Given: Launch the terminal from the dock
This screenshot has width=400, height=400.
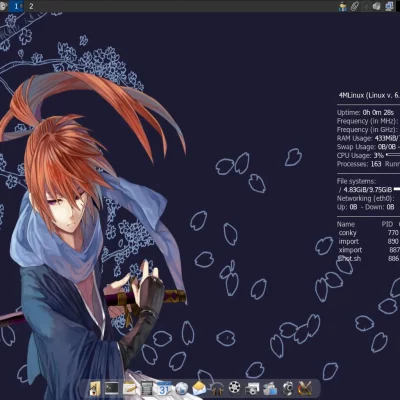Looking at the screenshot, I should [112, 388].
